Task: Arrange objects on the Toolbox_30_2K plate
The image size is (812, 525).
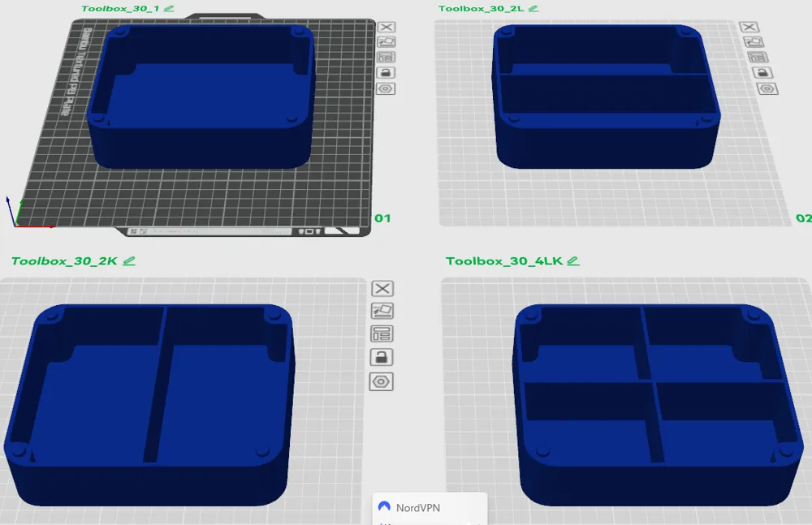Action: coord(382,310)
